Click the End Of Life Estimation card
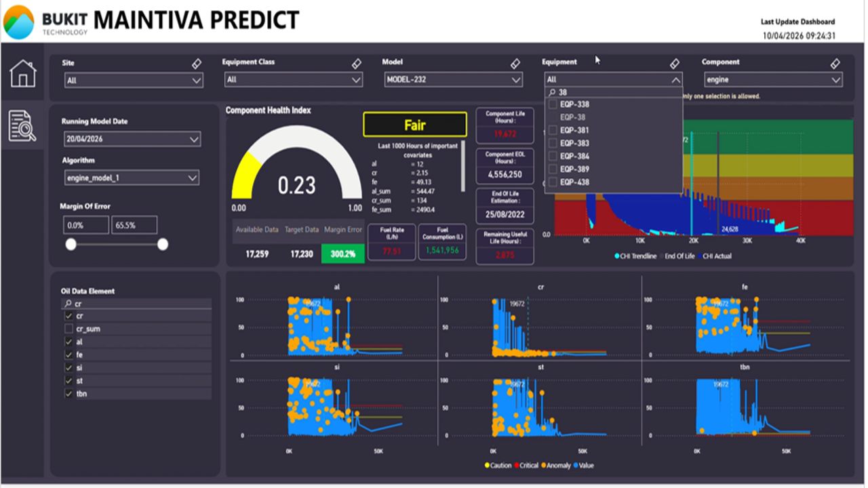The width and height of the screenshot is (868, 488). 505,206
